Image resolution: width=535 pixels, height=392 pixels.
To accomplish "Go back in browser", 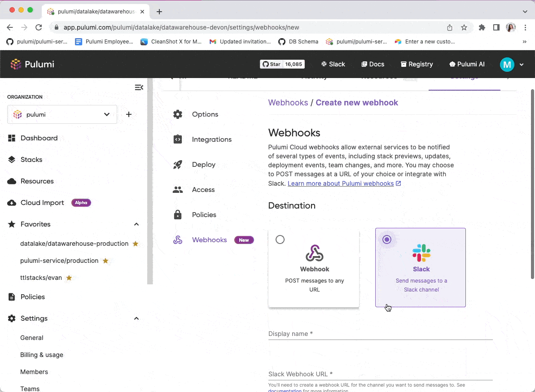I will pos(10,28).
